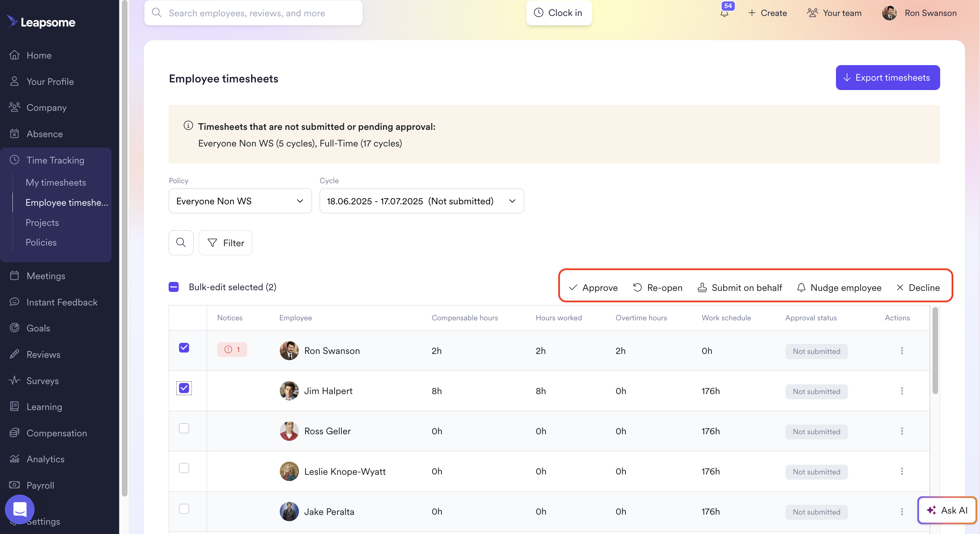The width and height of the screenshot is (980, 534).
Task: Open the Cycle dropdown
Action: (x=421, y=201)
